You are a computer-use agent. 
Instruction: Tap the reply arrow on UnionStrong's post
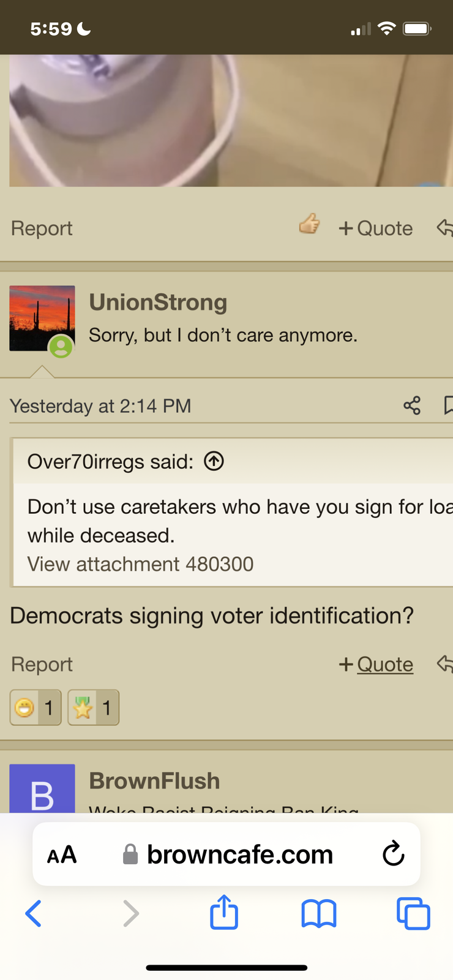click(445, 663)
